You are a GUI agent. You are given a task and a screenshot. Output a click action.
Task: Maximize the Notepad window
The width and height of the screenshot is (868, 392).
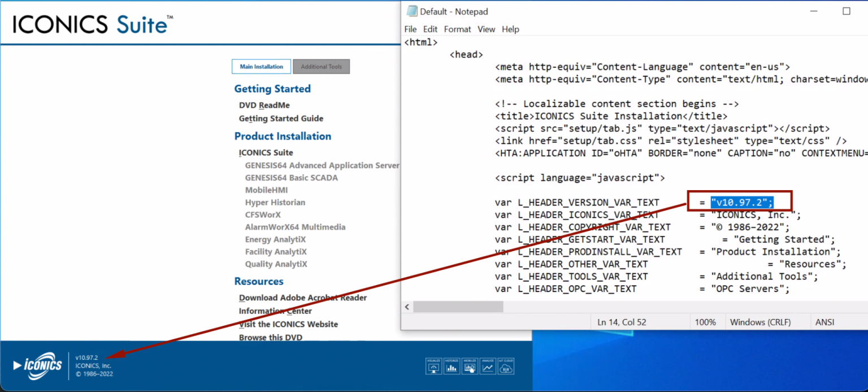[846, 11]
